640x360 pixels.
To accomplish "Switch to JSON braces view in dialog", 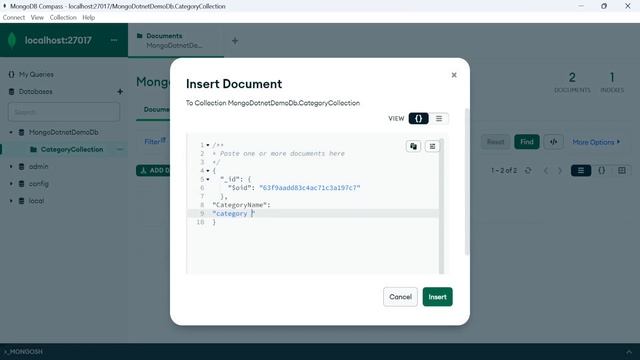I will coord(418,118).
